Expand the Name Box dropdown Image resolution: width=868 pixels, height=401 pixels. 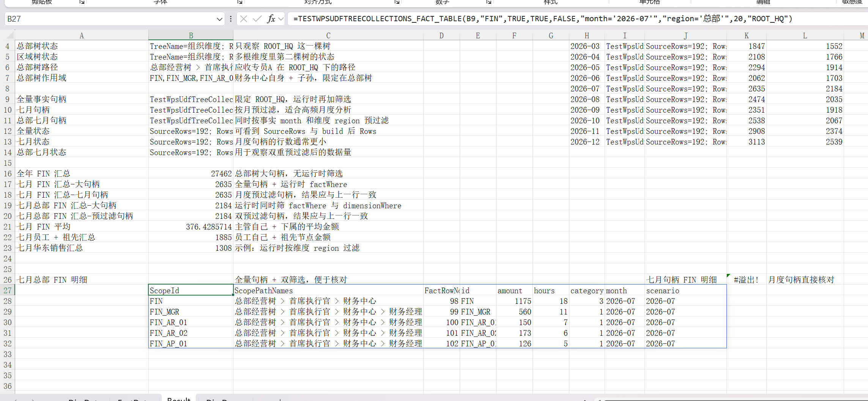coord(219,19)
